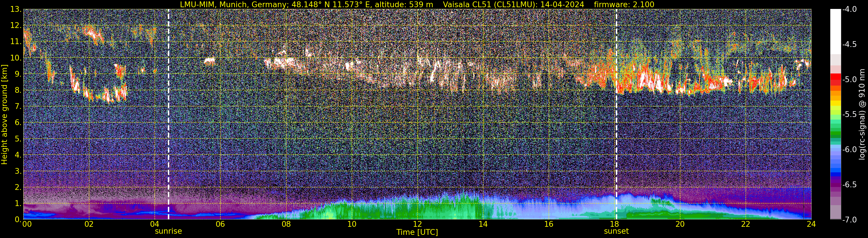Click the '12' time tick label
The width and height of the screenshot is (868, 238).
point(417,224)
